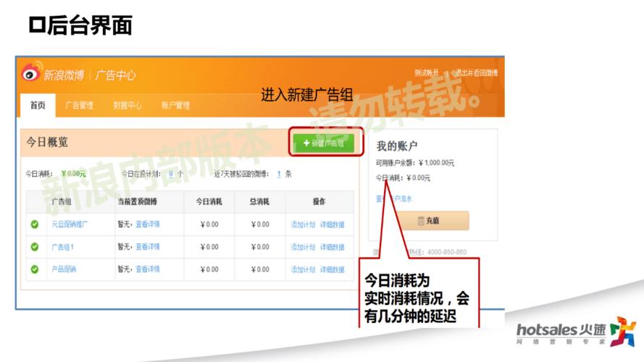Screen dimensions: 644x362
Task: Click the hotsales 火速 colorful logo
Action: [x=623, y=331]
